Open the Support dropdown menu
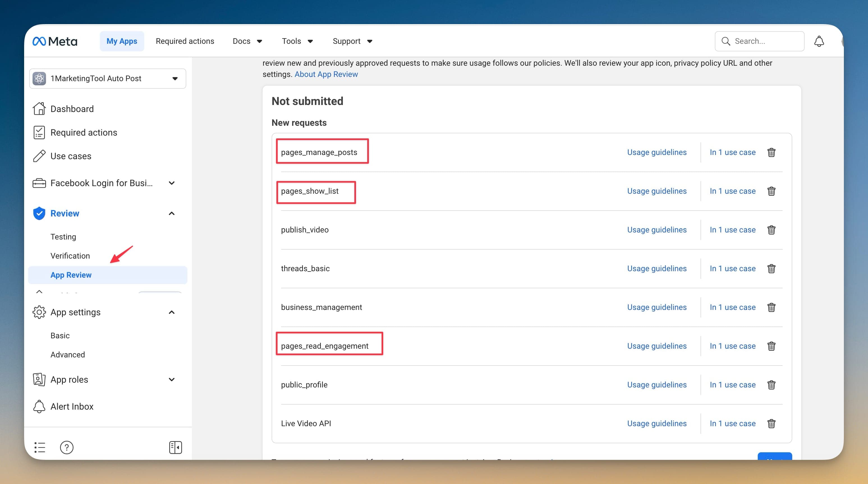 (352, 41)
